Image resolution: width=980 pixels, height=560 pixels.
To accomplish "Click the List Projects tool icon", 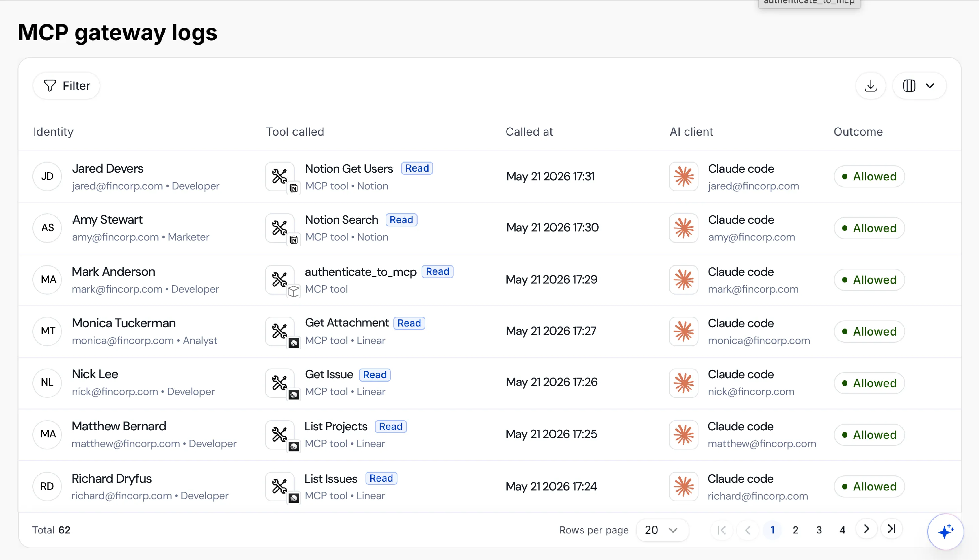I will coord(280,435).
